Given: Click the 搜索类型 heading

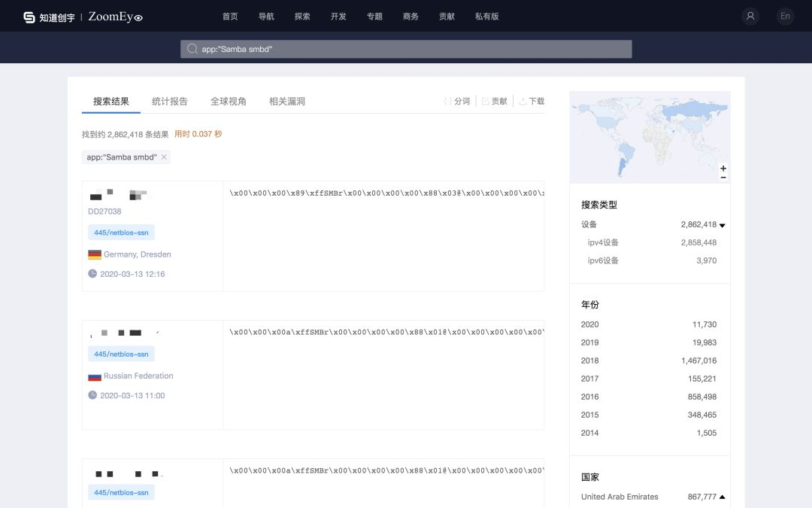Looking at the screenshot, I should pyautogui.click(x=599, y=205).
